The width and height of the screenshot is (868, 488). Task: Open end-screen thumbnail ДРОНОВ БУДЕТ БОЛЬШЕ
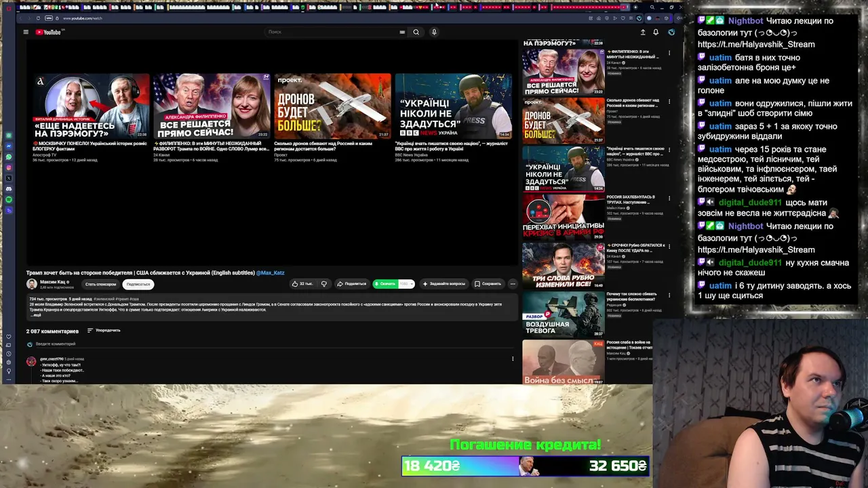point(332,106)
